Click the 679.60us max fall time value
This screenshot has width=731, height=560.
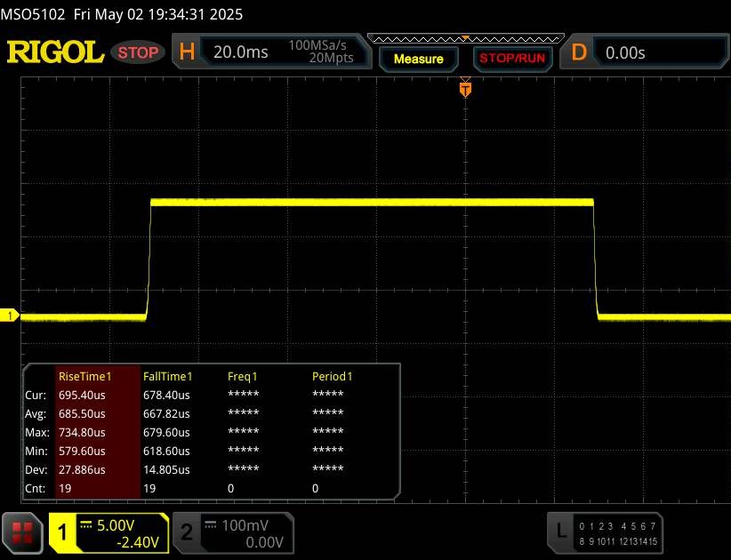coord(166,432)
